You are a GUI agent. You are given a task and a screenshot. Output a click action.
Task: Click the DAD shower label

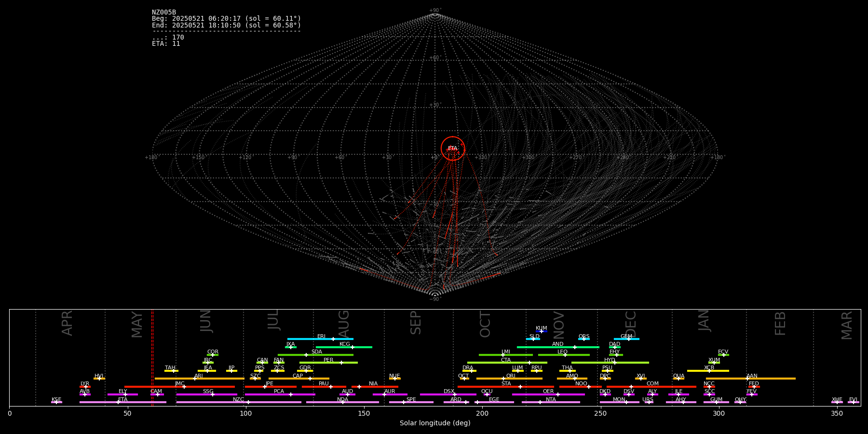pos(615,344)
